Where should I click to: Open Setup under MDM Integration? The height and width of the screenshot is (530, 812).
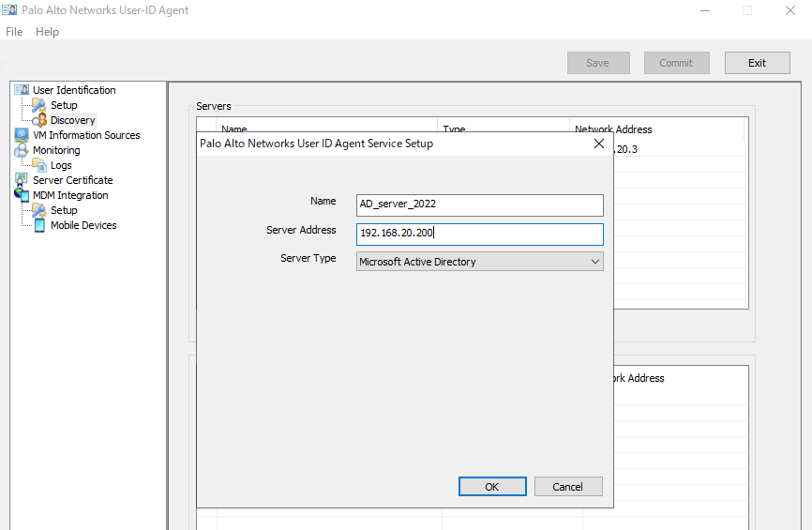[64, 210]
